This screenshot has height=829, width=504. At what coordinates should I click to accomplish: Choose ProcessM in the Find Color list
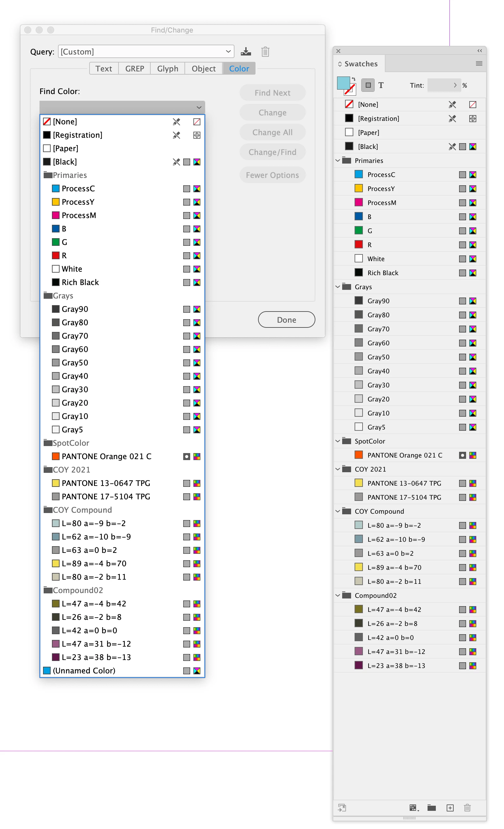click(x=122, y=215)
